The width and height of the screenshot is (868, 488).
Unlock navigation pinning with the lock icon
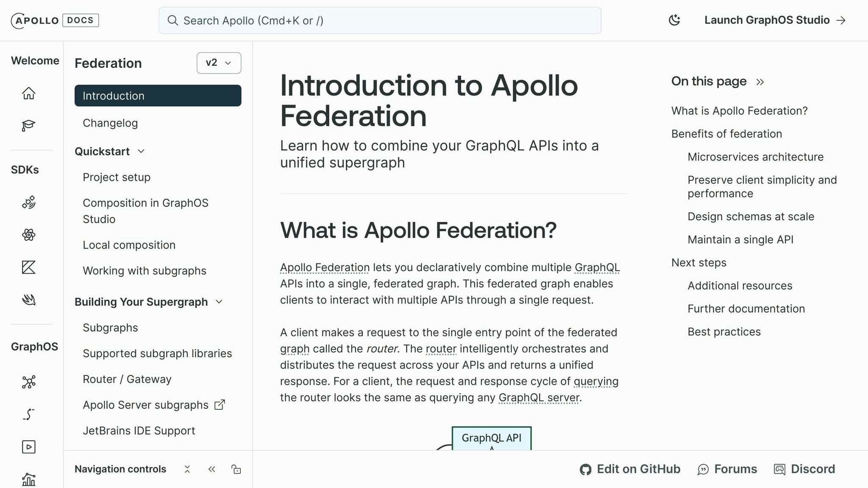[x=236, y=469]
